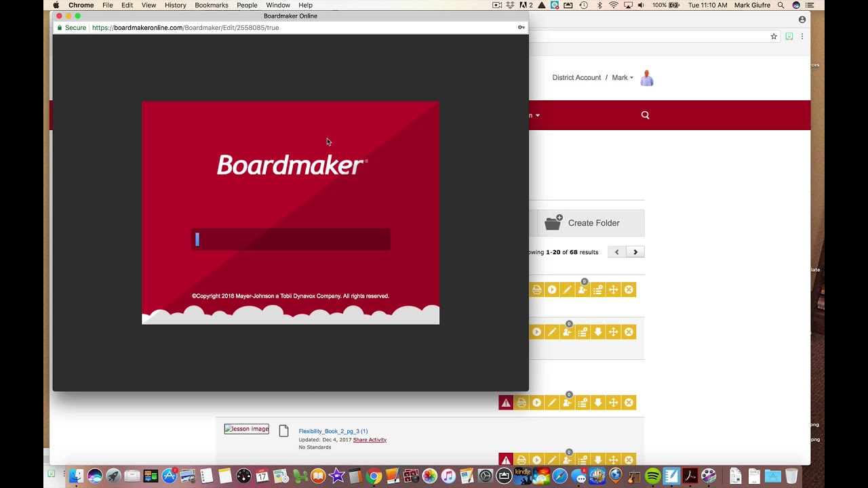The height and width of the screenshot is (488, 868).
Task: Click the Share Activity link
Action: pos(370,440)
